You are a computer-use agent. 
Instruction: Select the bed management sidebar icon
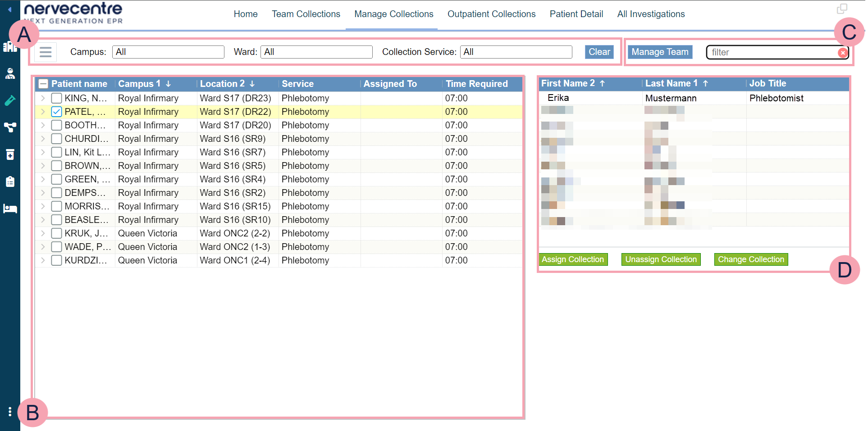point(10,209)
